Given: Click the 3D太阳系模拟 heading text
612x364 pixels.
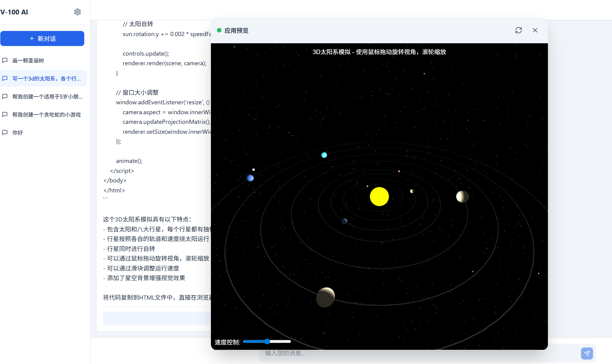Looking at the screenshot, I should tap(379, 52).
